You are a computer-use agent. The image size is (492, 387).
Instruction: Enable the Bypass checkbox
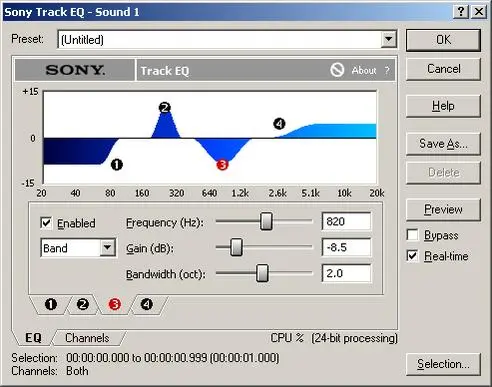[x=413, y=235]
